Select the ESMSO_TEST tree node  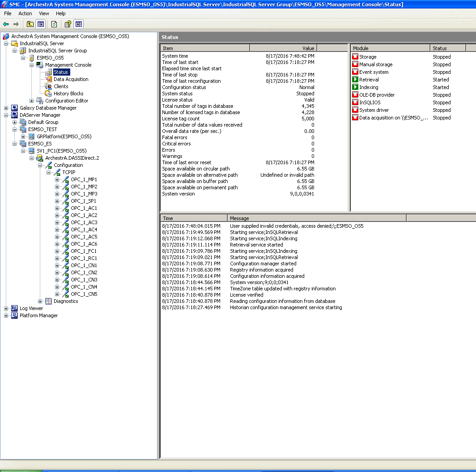pos(42,129)
